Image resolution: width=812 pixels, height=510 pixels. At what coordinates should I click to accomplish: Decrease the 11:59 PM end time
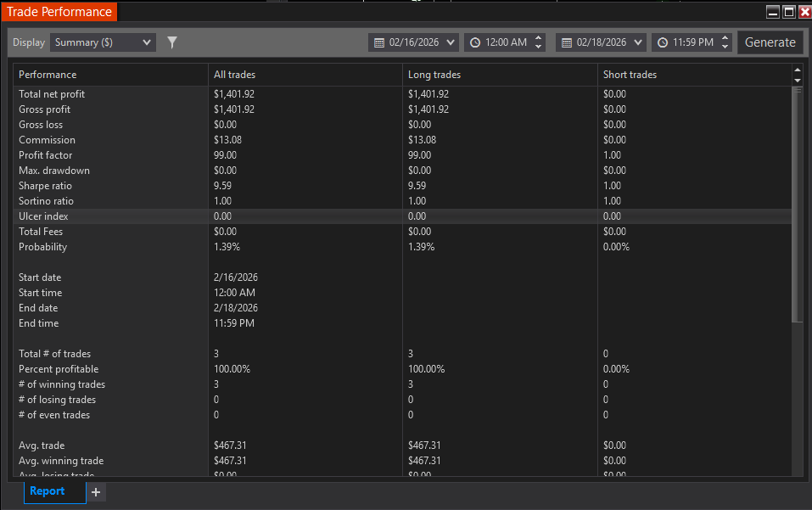coord(725,48)
